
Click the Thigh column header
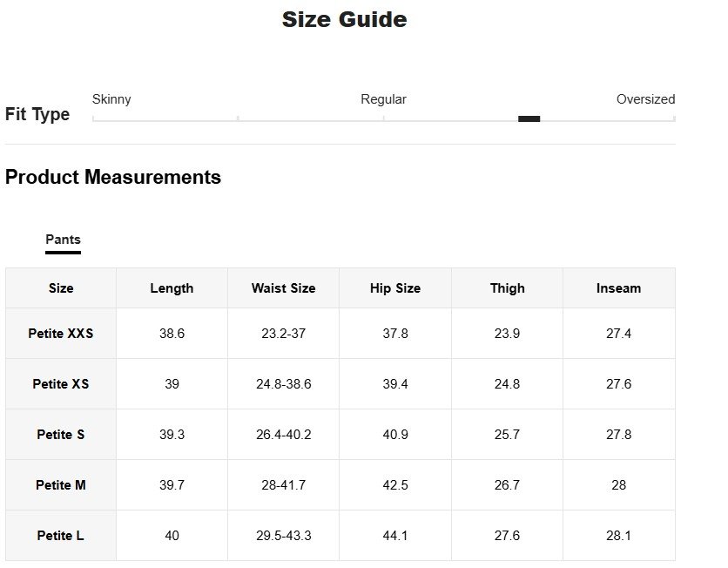[507, 288]
